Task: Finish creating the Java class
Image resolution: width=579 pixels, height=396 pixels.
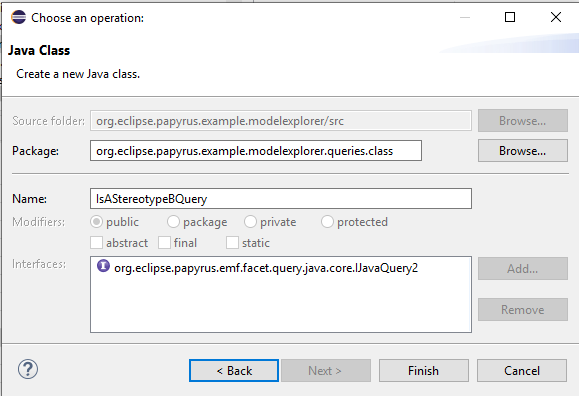Action: 424,371
